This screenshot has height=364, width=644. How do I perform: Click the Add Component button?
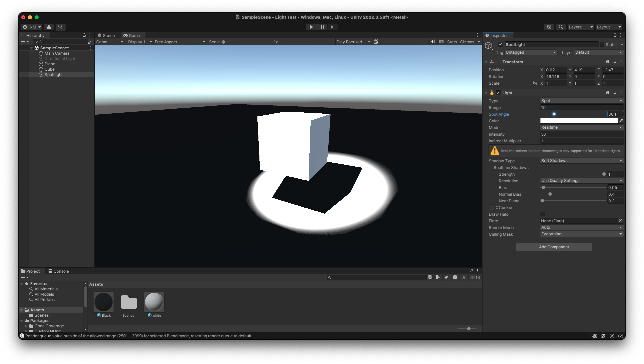point(554,247)
